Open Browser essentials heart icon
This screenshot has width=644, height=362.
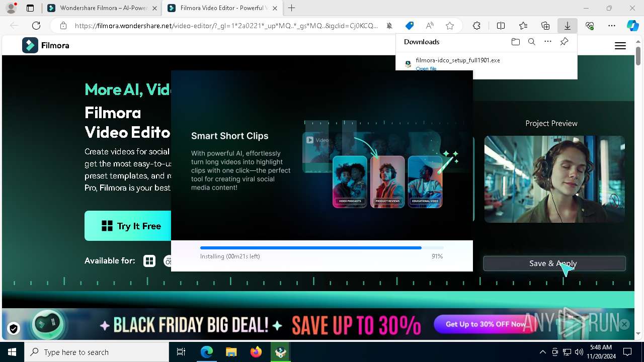point(590,26)
